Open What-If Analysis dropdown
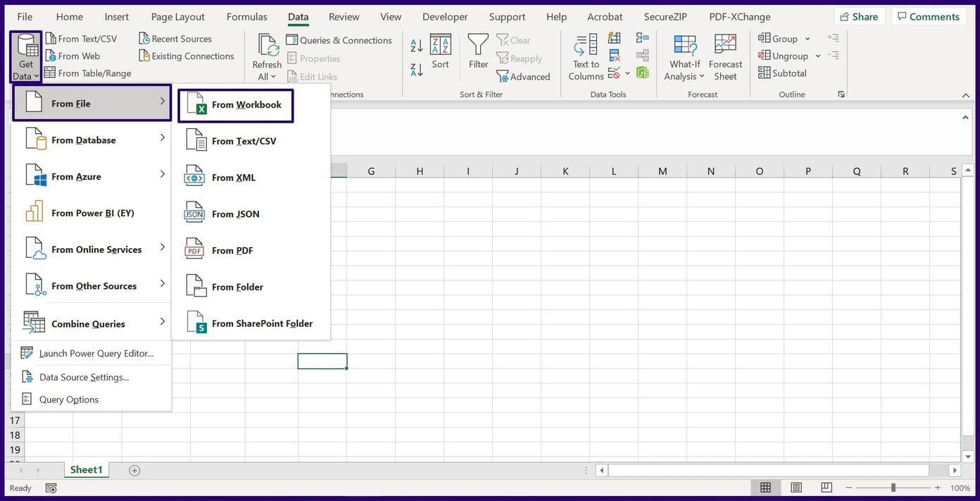 pos(684,57)
